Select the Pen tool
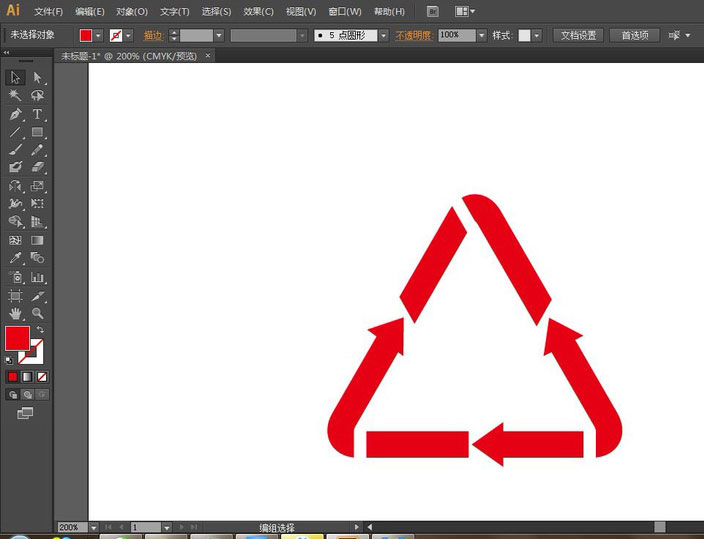704x539 pixels. 15,114
